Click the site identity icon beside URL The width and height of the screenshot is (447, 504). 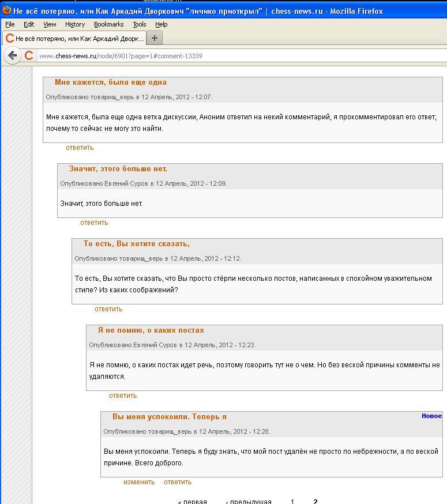coord(28,56)
